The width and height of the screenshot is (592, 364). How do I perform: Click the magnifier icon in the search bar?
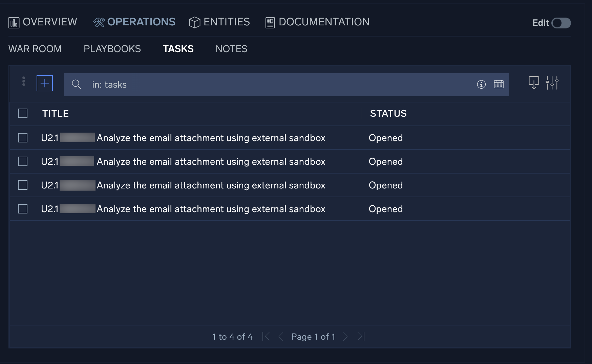coord(76,85)
